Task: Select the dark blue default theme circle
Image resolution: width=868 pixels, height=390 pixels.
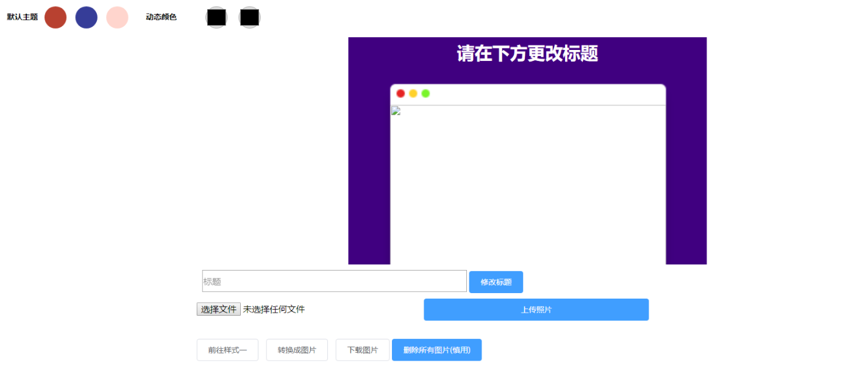Action: [87, 17]
